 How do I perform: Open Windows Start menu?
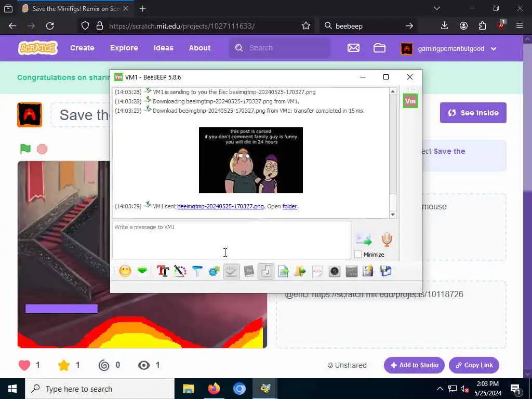[12, 389]
